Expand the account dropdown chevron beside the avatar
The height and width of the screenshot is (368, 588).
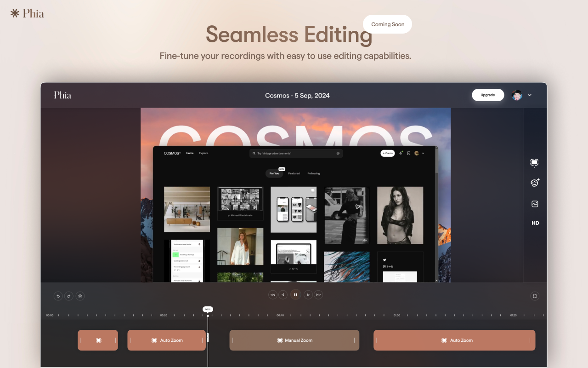coord(529,95)
